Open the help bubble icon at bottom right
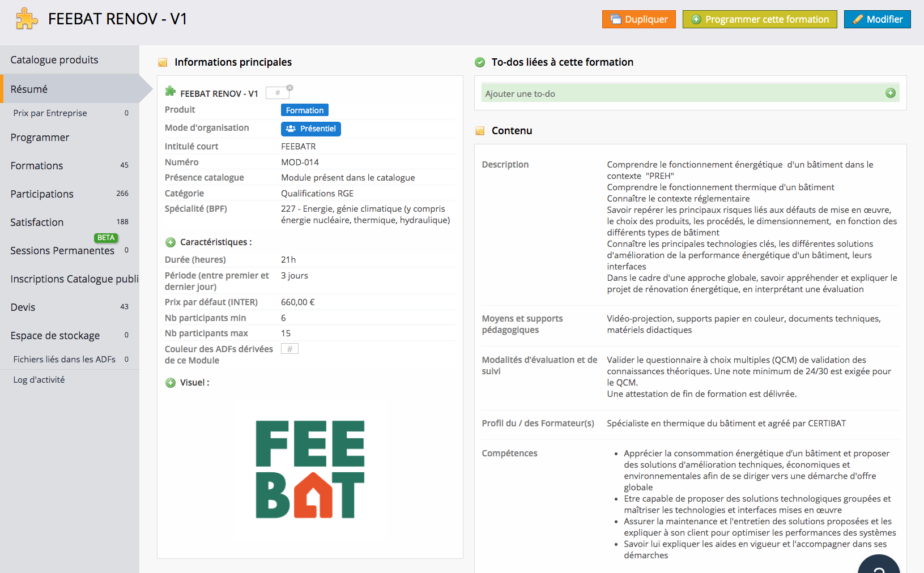 pos(879,566)
